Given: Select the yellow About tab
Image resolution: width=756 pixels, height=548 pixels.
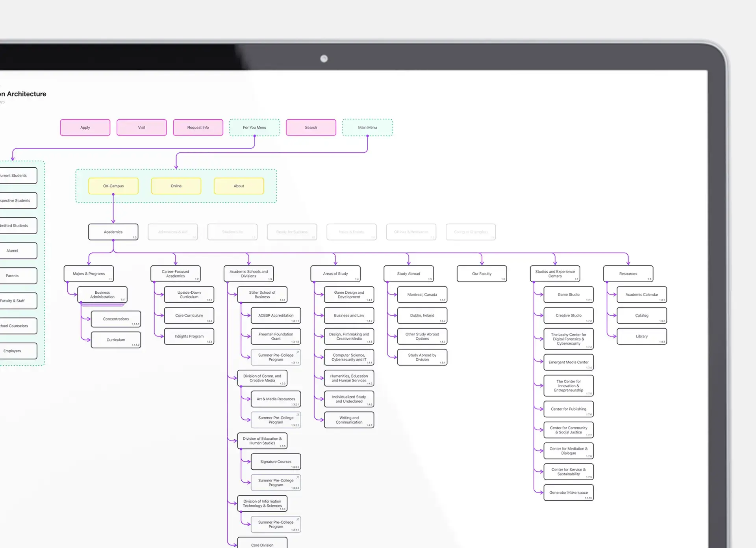Looking at the screenshot, I should click(x=239, y=186).
